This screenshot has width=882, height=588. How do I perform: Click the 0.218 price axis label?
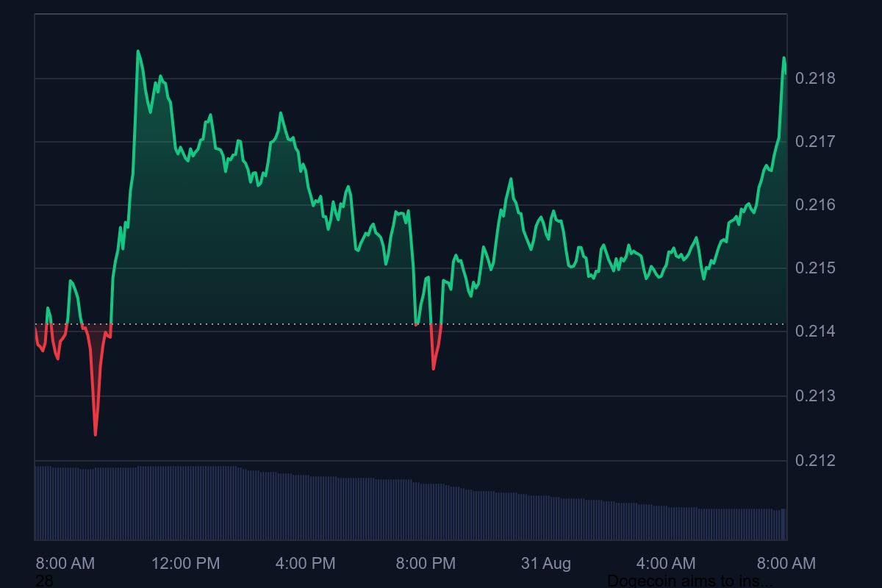pos(816,78)
